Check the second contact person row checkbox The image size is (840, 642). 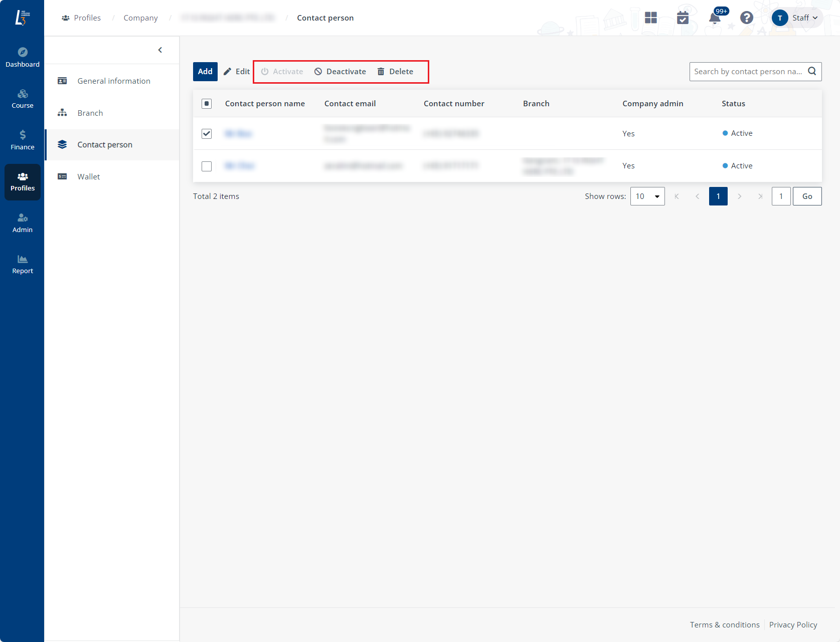tap(207, 166)
